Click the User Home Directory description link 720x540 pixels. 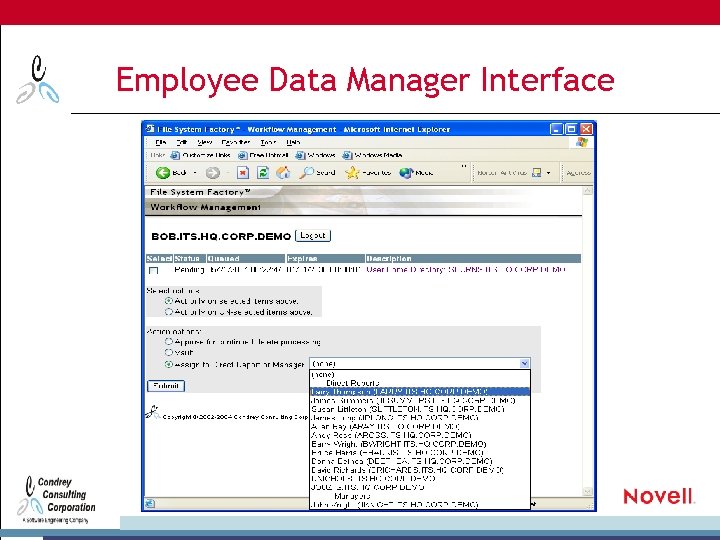pos(466,270)
